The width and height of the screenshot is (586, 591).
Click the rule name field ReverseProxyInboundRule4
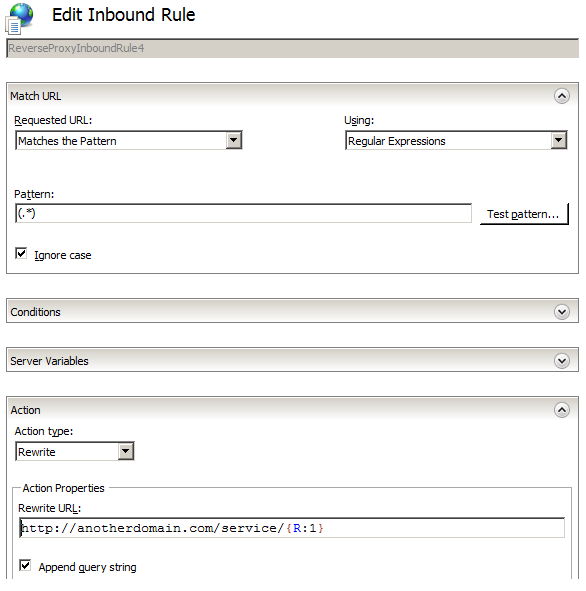(x=292, y=48)
